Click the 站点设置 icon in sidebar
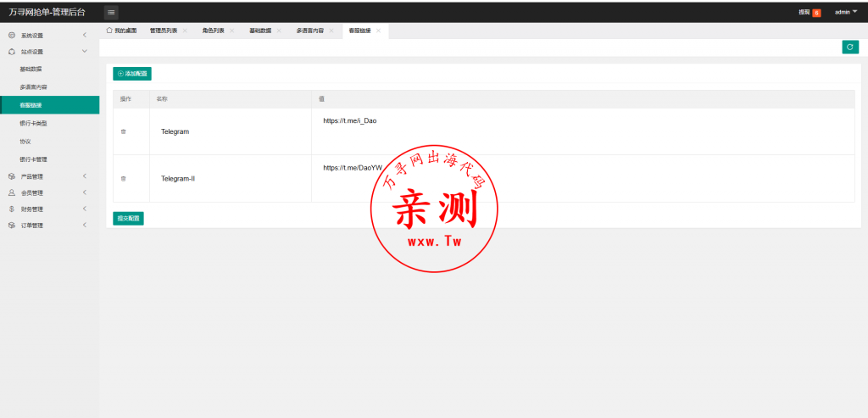868x418 pixels. pos(12,52)
